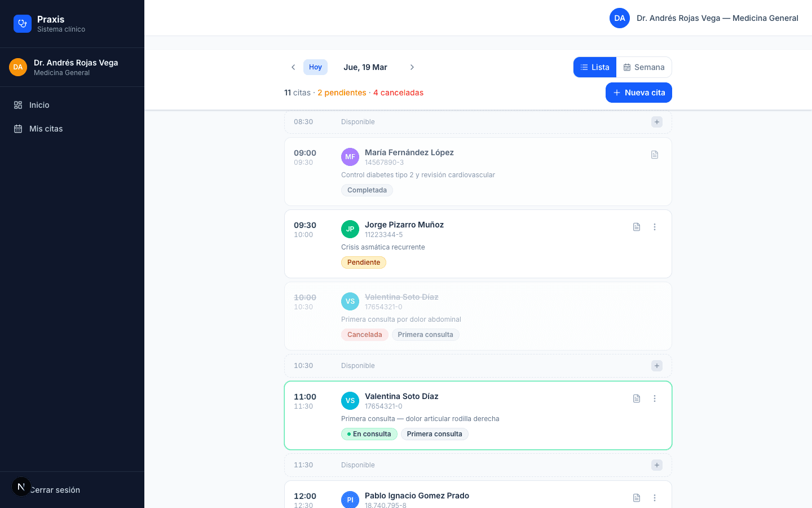The height and width of the screenshot is (508, 812).
Task: Open more options for 11:00 appointment
Action: (655, 398)
